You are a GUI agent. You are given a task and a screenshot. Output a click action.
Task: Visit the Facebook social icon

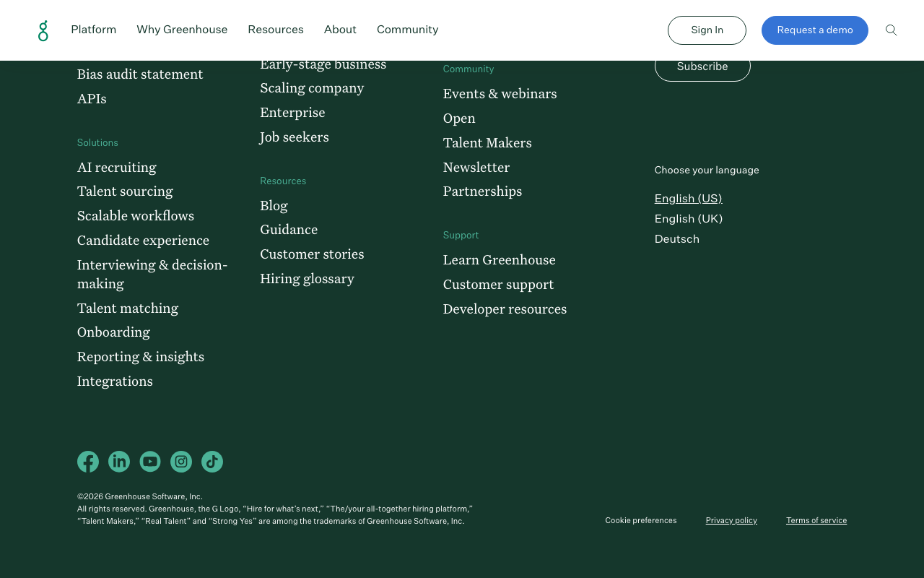coord(88,462)
